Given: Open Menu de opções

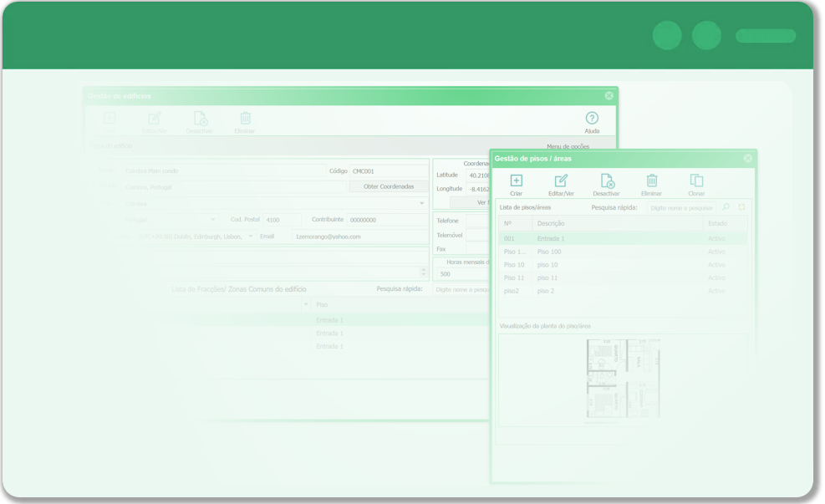Looking at the screenshot, I should (568, 146).
